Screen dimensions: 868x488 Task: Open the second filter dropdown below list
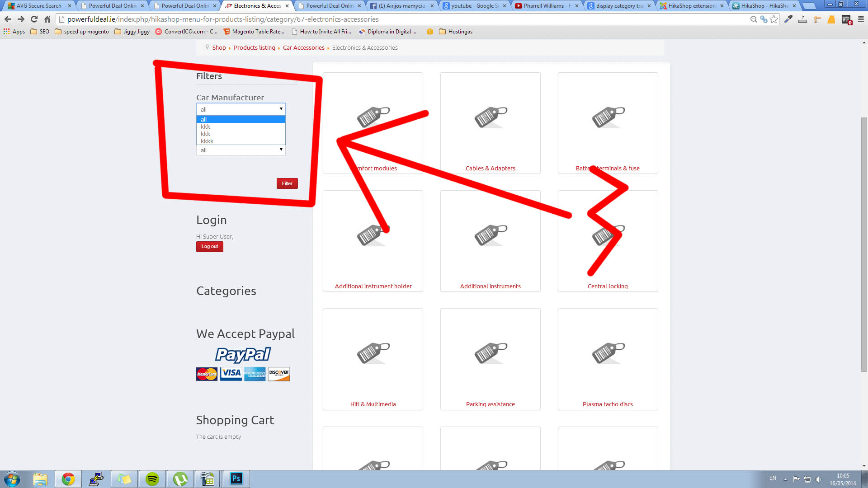(x=241, y=150)
